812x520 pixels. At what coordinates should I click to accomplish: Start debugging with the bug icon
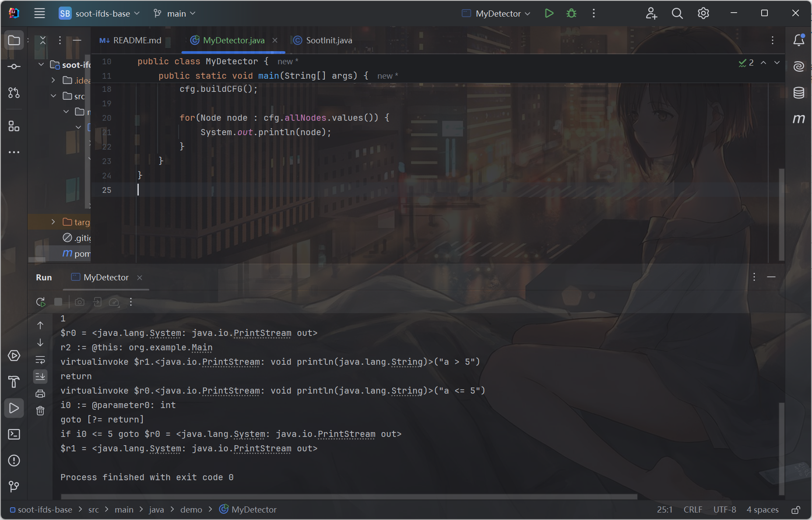[571, 14]
